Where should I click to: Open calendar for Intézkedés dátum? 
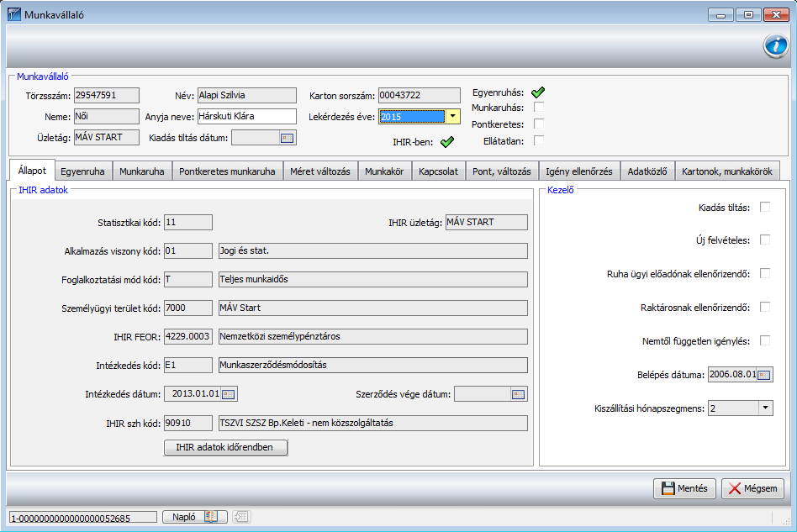[228, 394]
